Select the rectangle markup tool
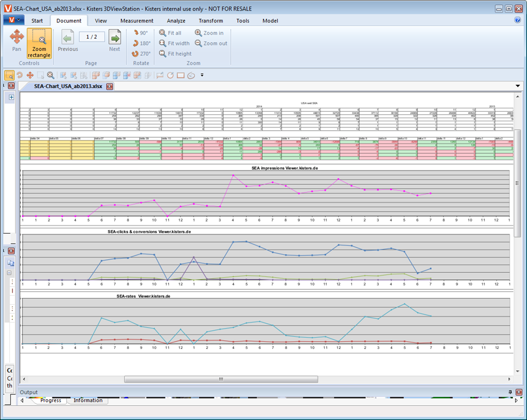 181,75
